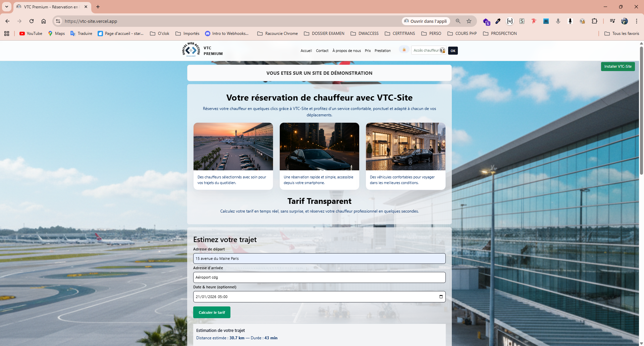Click 'Ouvrir dans l'appli' in address bar
Viewport: 644px width, 346px height.
coord(426,21)
